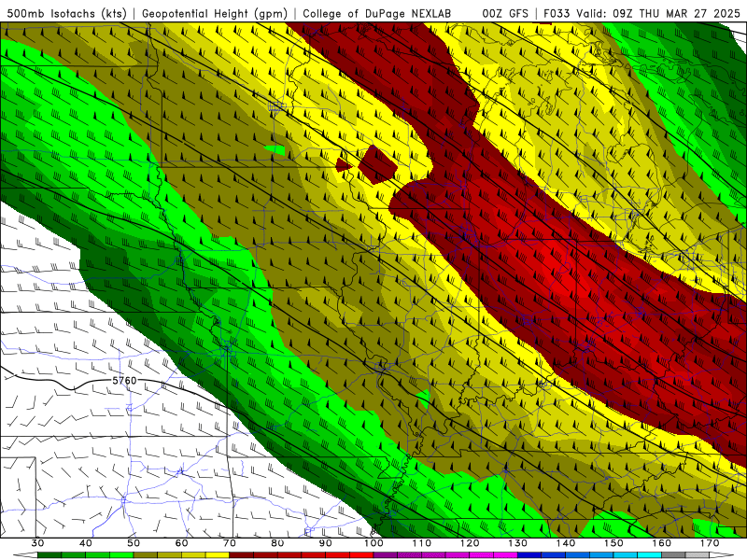Image resolution: width=747 pixels, height=560 pixels.
Task: Pick the bright yellow swatch left of 70
Action: click(218, 555)
